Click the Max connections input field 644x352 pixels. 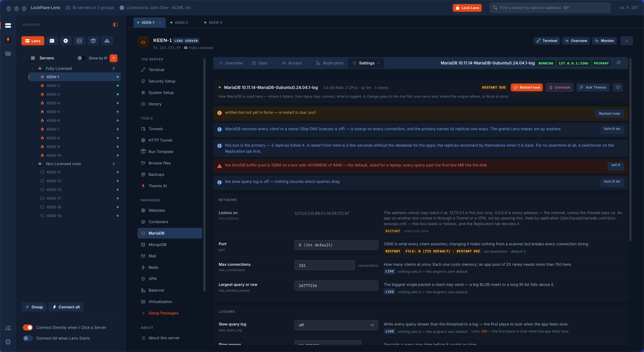(325, 265)
